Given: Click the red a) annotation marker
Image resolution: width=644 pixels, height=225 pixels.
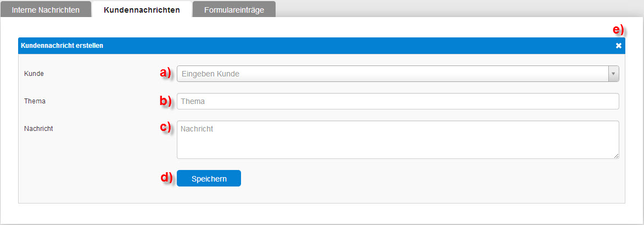Looking at the screenshot, I should tap(165, 73).
